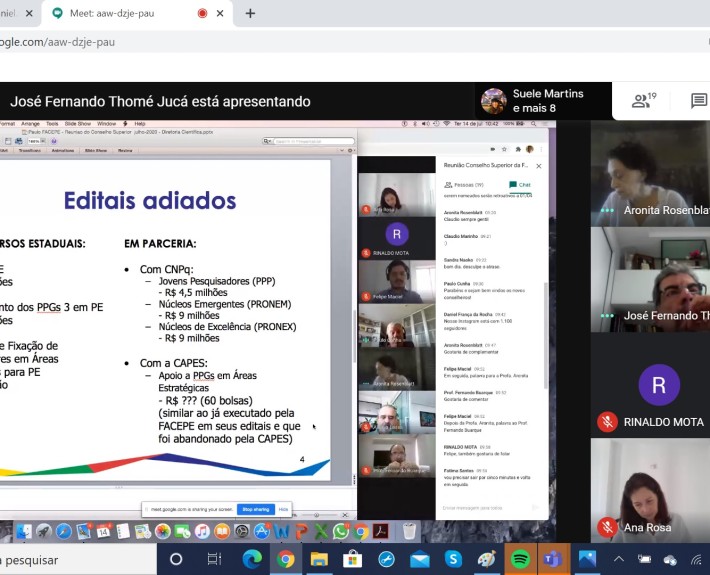Open the participants list with 19 people
The image size is (710, 575).
[643, 101]
